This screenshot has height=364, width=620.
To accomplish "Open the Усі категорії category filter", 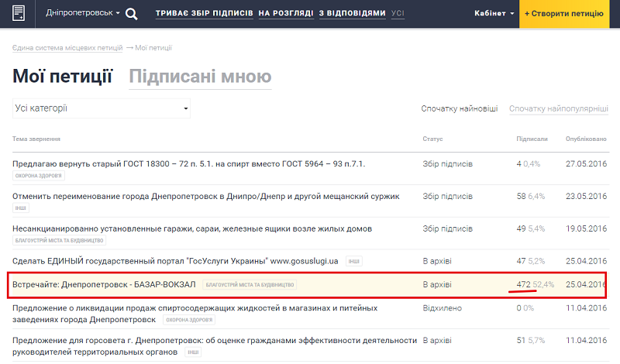I will [102, 108].
